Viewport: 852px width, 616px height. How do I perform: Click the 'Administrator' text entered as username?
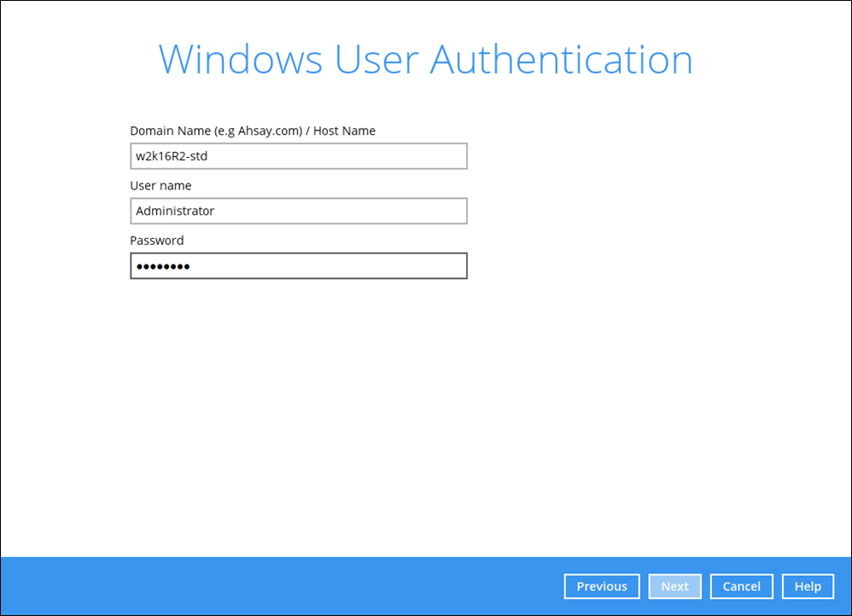(x=175, y=211)
